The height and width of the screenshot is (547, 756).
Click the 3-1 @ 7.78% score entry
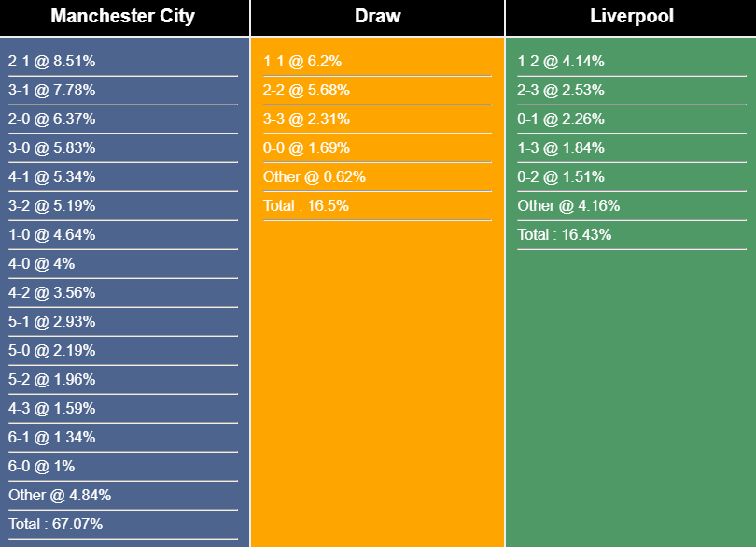pos(52,91)
